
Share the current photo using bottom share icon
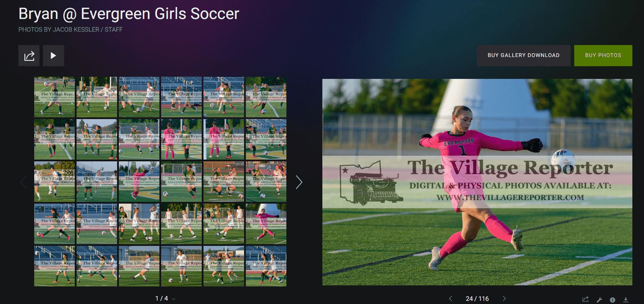586,299
